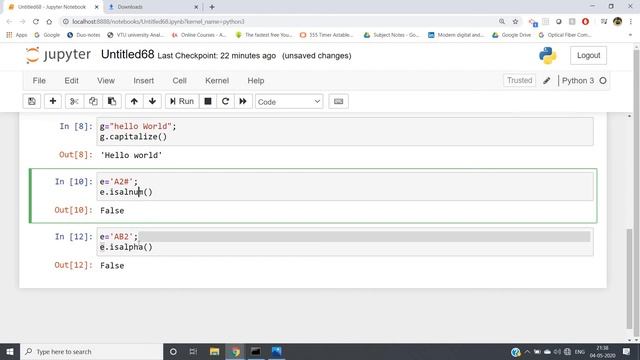Viewport: 640px width, 360px height.
Task: Click into cell In [8] code area
Action: (x=345, y=131)
